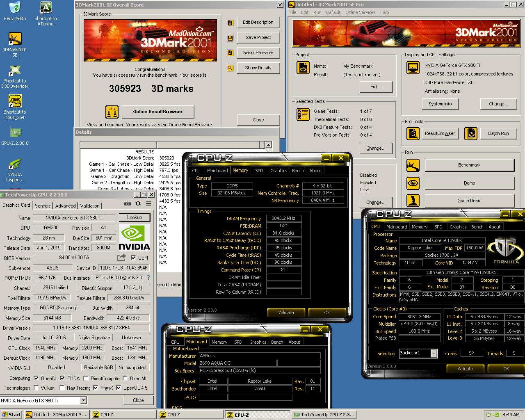
Task: Click the Online ResultBrowser tree icon
Action: pyautogui.click(x=112, y=112)
